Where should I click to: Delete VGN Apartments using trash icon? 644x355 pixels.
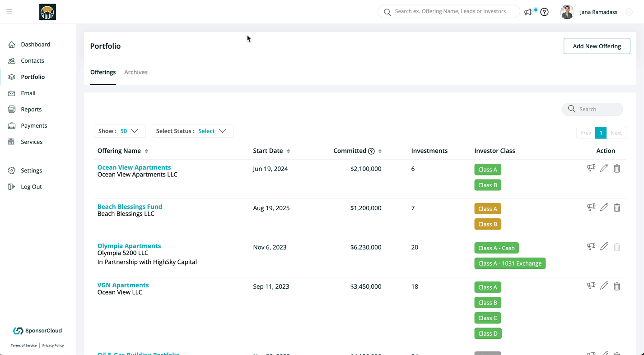click(617, 286)
